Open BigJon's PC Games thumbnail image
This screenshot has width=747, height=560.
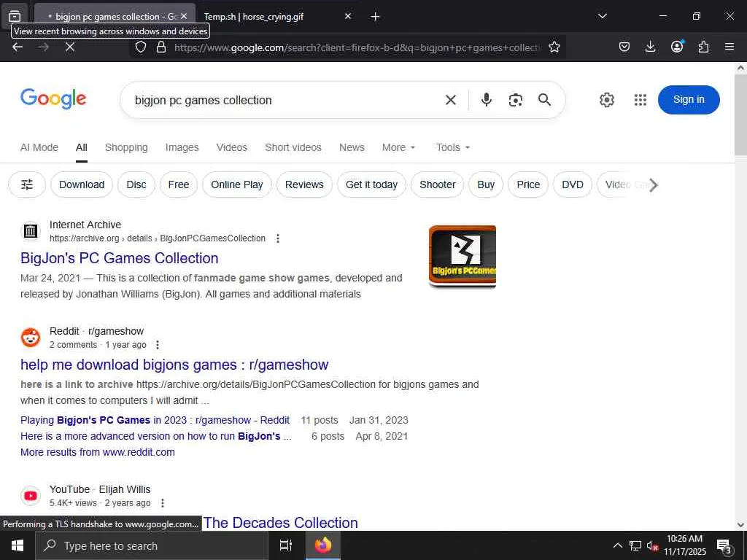462,256
